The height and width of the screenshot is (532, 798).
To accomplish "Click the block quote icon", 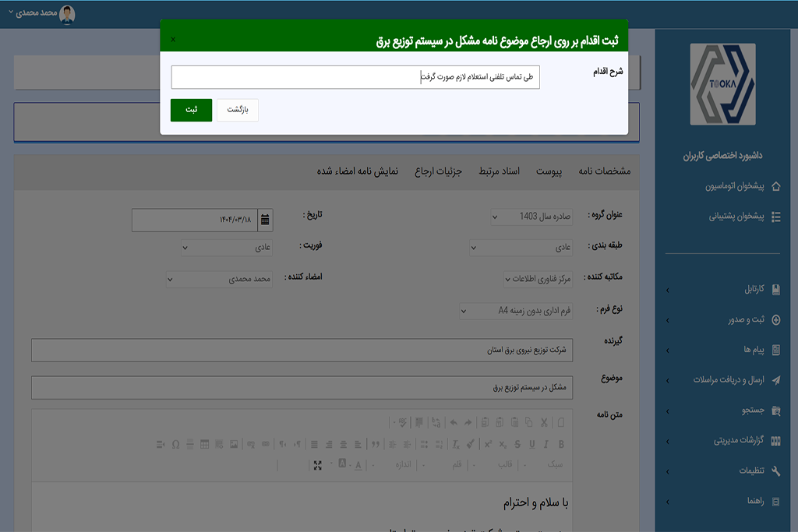I will [x=375, y=444].
